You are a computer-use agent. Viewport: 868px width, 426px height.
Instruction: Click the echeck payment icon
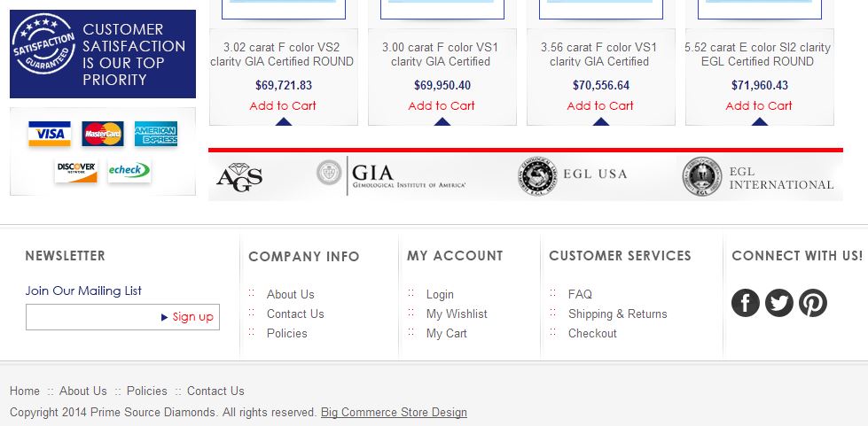[129, 169]
